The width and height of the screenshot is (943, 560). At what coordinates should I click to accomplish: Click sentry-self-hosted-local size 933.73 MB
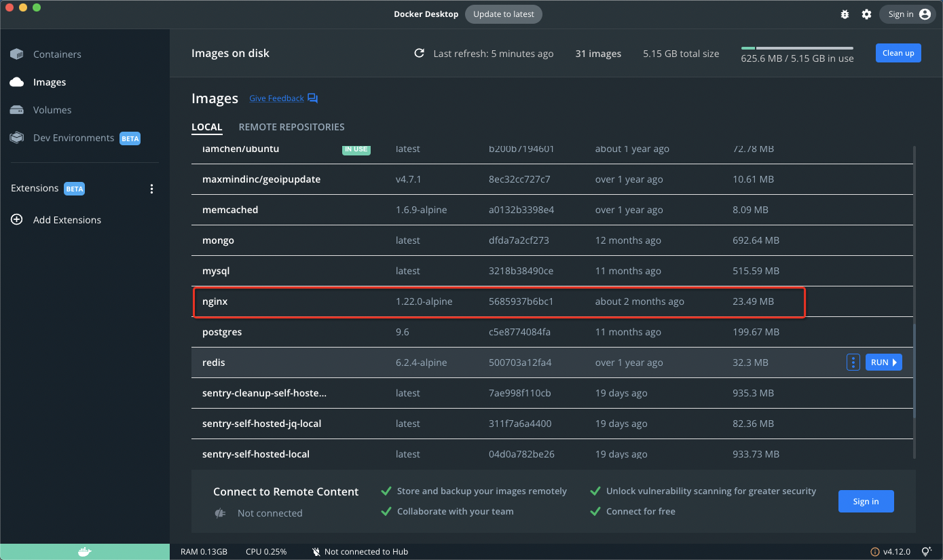(756, 454)
